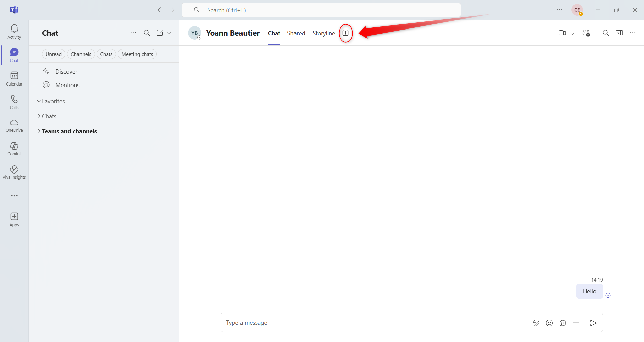Switch to the Shared tab
The image size is (644, 342).
click(x=296, y=33)
